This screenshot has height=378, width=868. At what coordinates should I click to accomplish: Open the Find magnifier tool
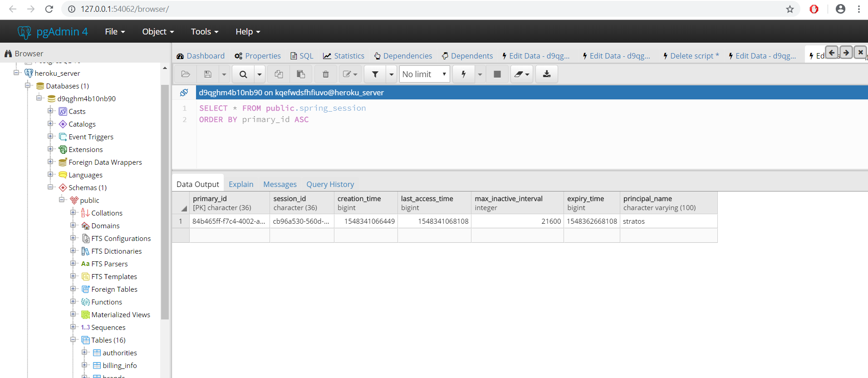tap(243, 74)
